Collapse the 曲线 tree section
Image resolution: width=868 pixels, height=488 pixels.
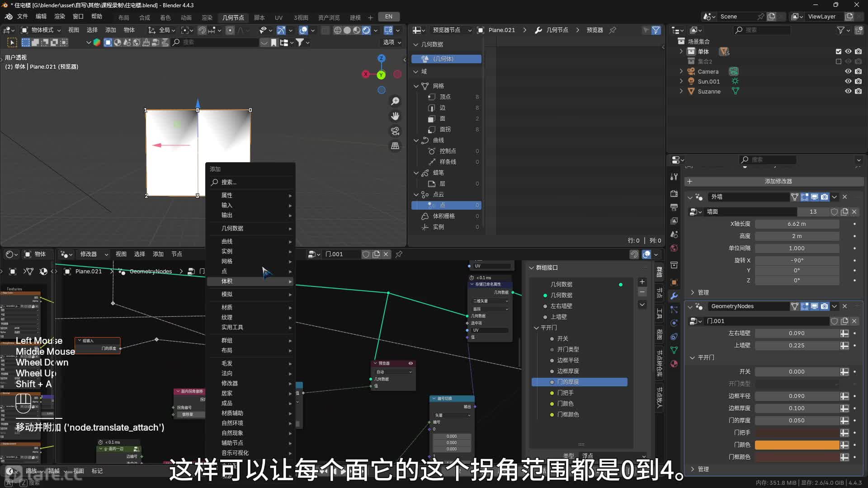pyautogui.click(x=416, y=140)
